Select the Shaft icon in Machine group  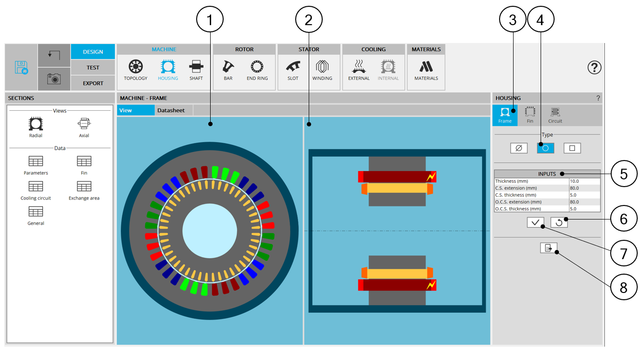click(196, 70)
